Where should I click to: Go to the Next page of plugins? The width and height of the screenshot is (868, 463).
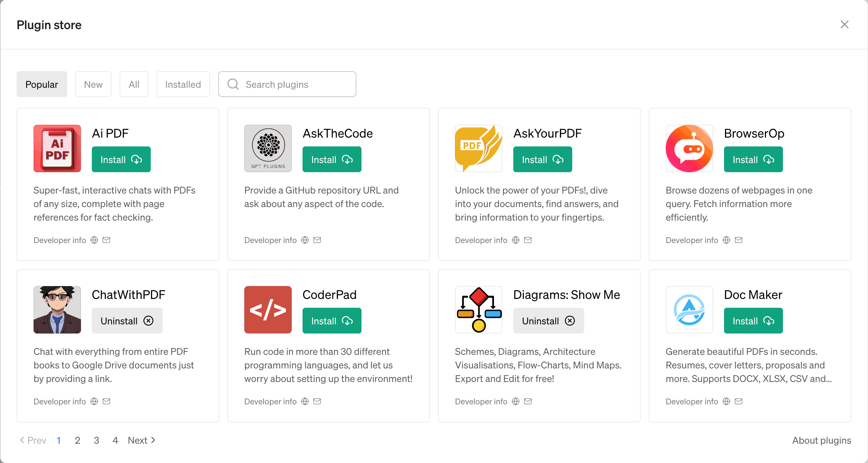coord(142,440)
